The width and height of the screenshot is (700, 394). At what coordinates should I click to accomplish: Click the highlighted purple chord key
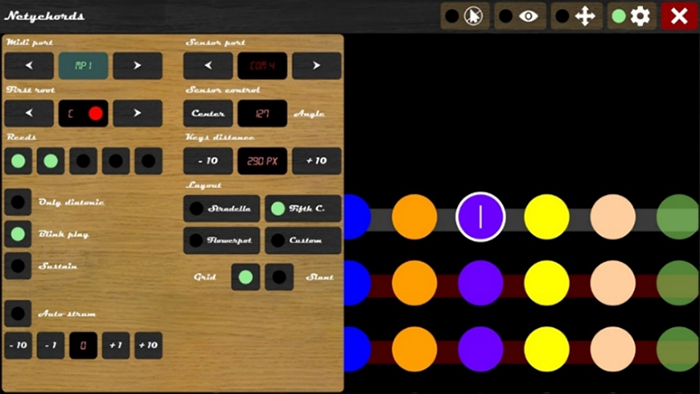tap(480, 217)
